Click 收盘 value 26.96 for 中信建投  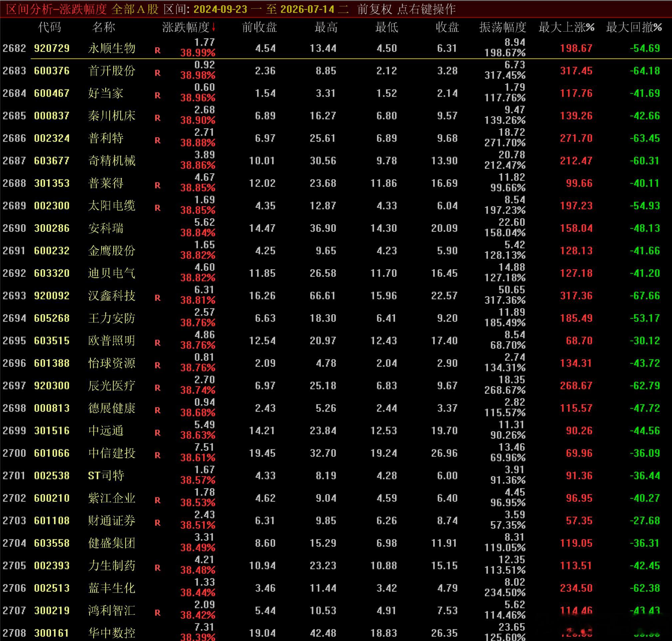coord(444,453)
